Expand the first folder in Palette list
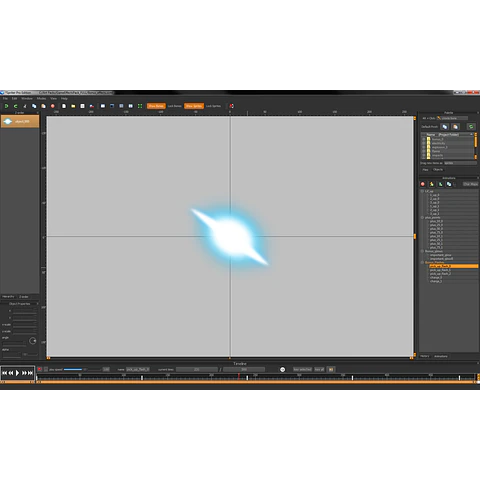Screen dimensions: 480x480 click(x=424, y=139)
